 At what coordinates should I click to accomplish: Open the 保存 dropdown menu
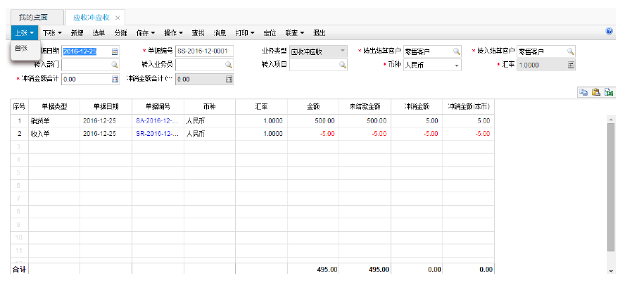146,32
